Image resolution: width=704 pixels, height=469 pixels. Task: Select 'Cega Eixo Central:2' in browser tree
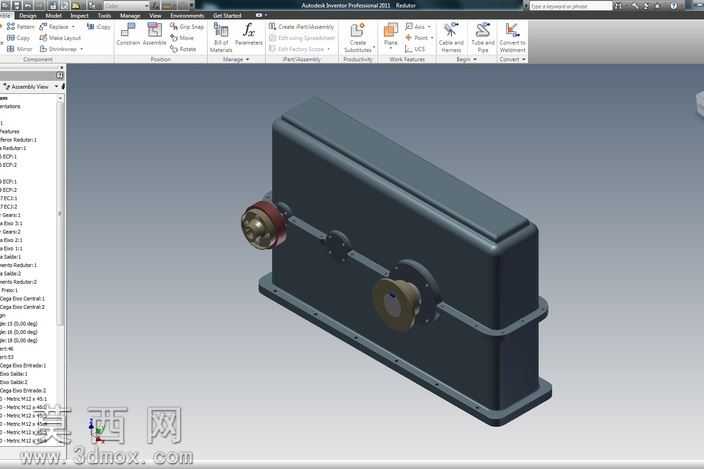pyautogui.click(x=22, y=307)
